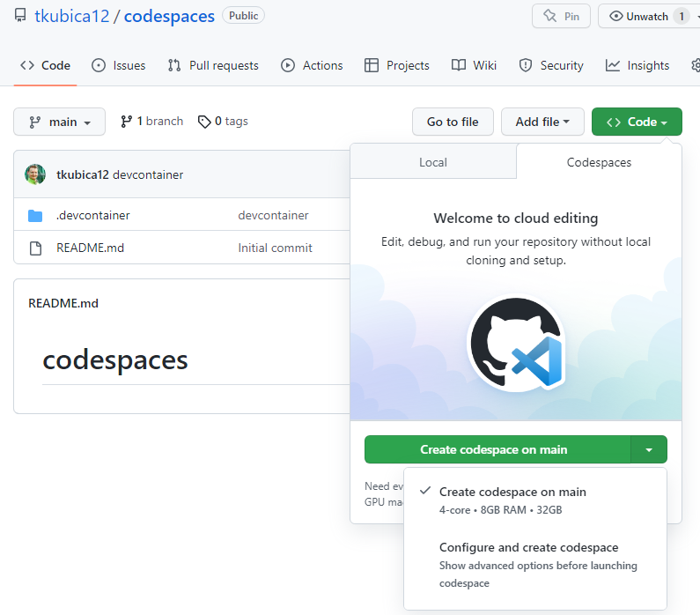Switch to the Local tab
The width and height of the screenshot is (700, 615).
coord(432,162)
